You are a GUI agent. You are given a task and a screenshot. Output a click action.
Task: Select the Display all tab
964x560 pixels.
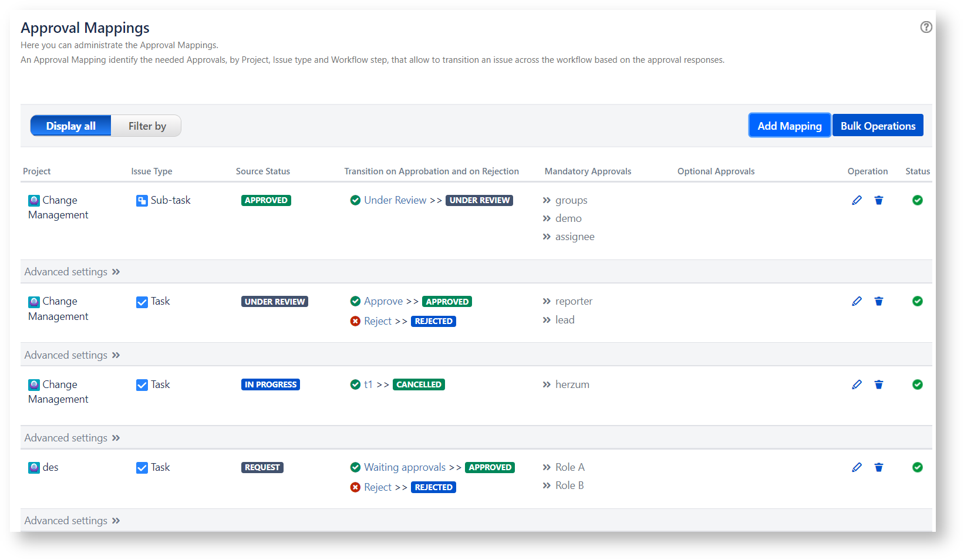(x=71, y=126)
